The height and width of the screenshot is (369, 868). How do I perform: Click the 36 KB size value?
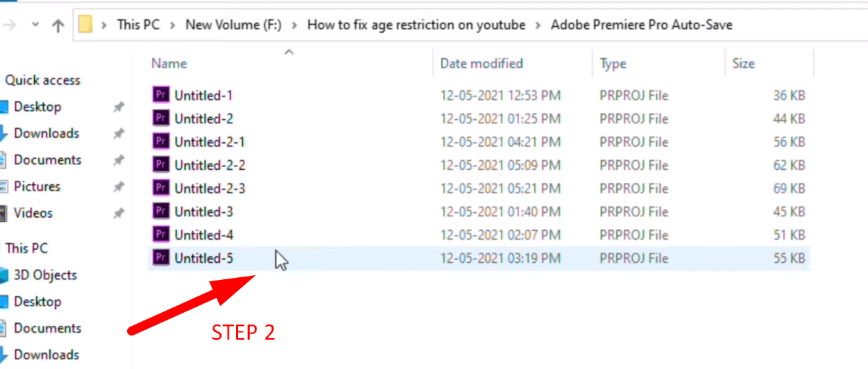(789, 95)
